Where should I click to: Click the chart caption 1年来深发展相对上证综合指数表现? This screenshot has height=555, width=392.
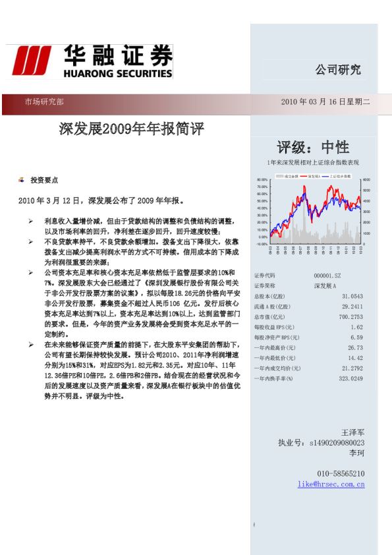313,162
